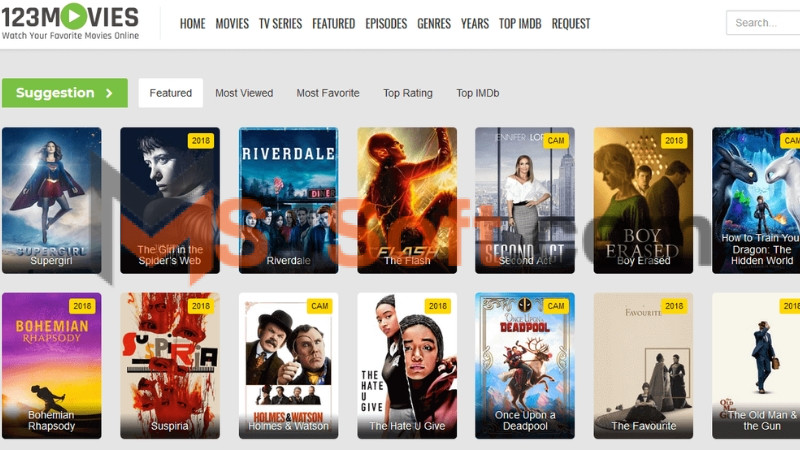Open the REQUEST page
The height and width of the screenshot is (450, 800).
tap(571, 23)
